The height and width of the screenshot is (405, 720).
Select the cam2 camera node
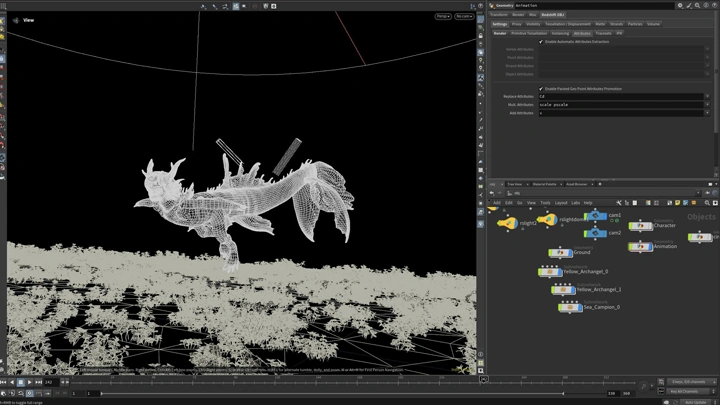pyautogui.click(x=595, y=233)
